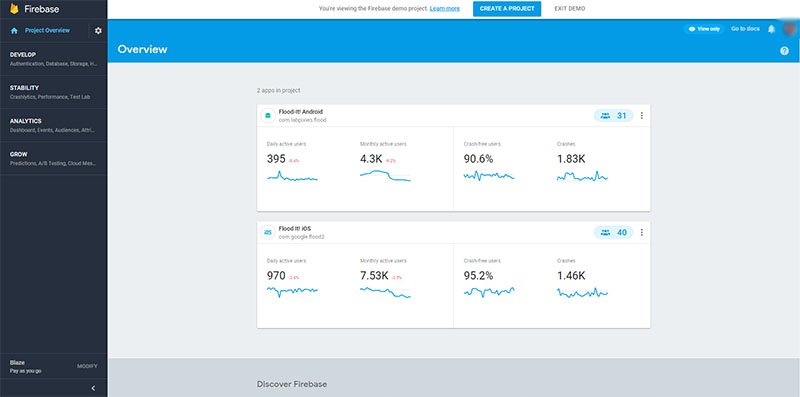Image resolution: width=800 pixels, height=397 pixels.
Task: Open the iOS app 40 users badge
Action: tap(614, 233)
